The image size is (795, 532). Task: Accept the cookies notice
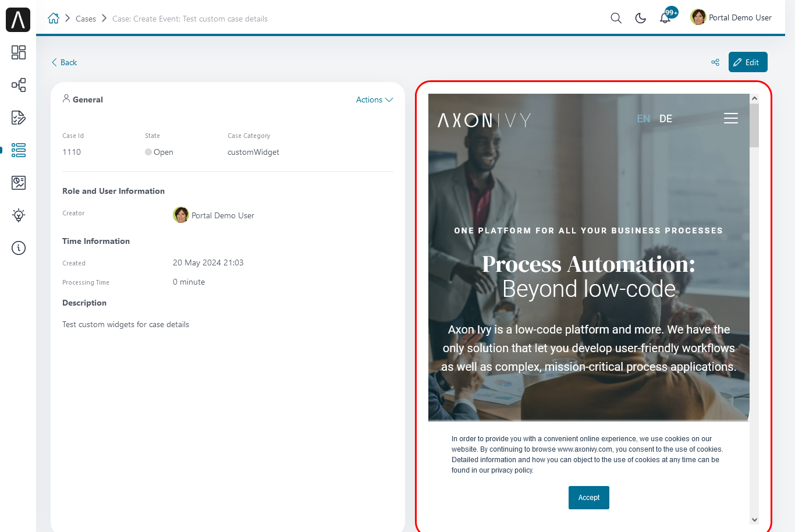(x=589, y=498)
